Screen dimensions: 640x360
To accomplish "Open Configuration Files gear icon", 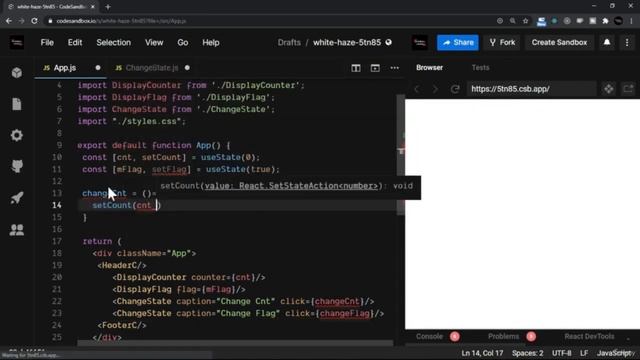I will pyautogui.click(x=17, y=135).
